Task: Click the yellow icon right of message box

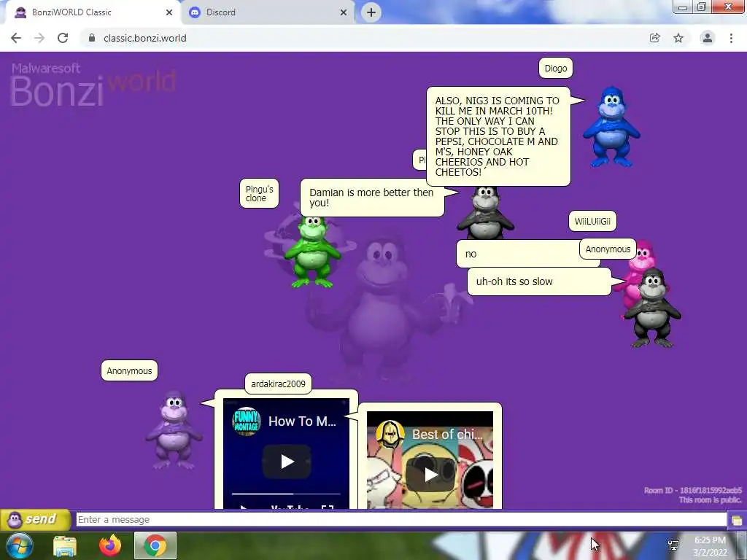Action: click(x=737, y=520)
